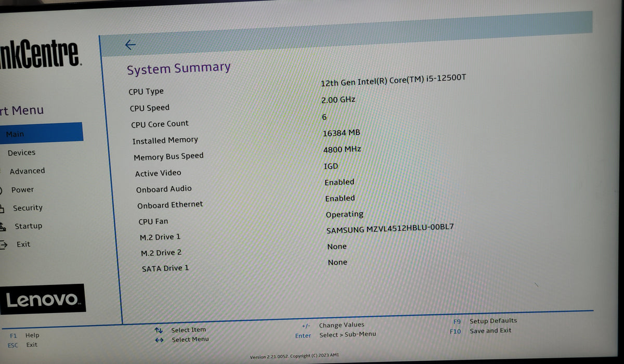This screenshot has height=364, width=624.
Task: Select the Exit menu entry
Action: pyautogui.click(x=23, y=244)
